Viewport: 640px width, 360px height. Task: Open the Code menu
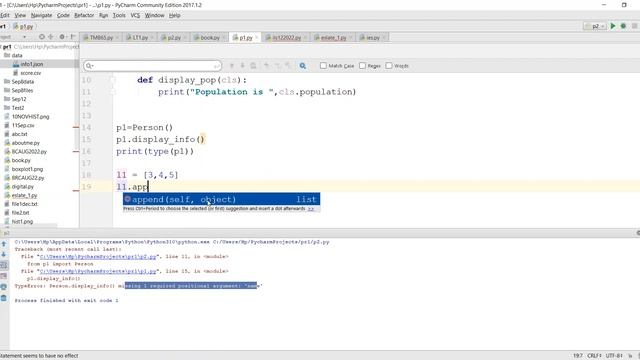(63, 16)
